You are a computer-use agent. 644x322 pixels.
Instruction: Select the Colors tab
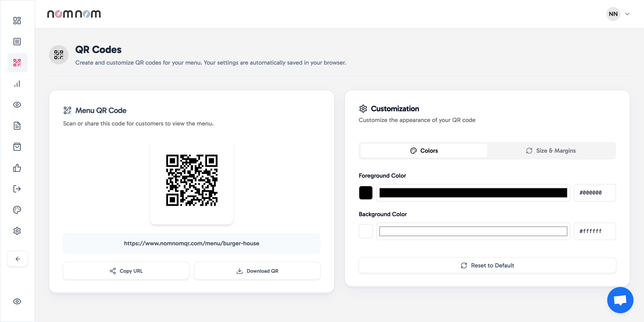424,150
